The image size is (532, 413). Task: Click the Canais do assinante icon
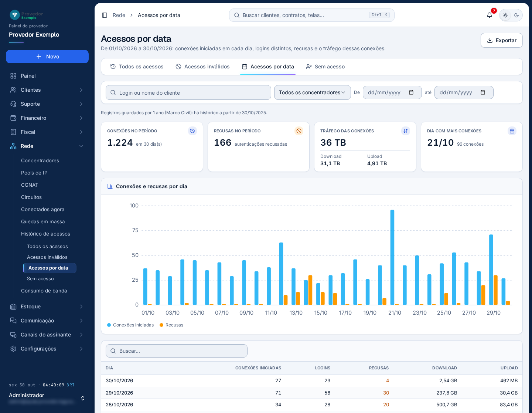(13, 335)
